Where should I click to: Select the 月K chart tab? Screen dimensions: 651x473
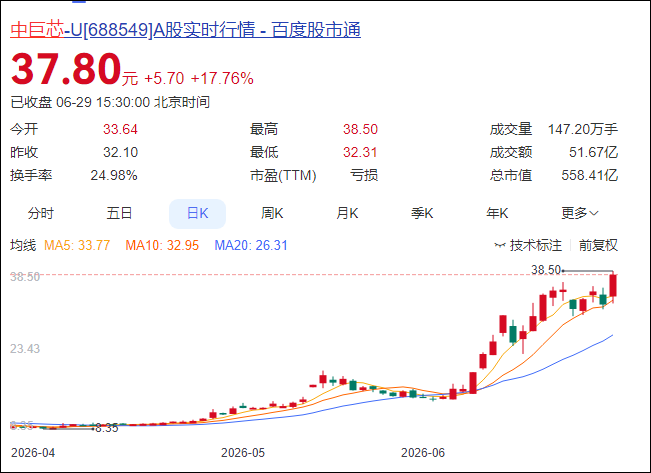pos(347,213)
